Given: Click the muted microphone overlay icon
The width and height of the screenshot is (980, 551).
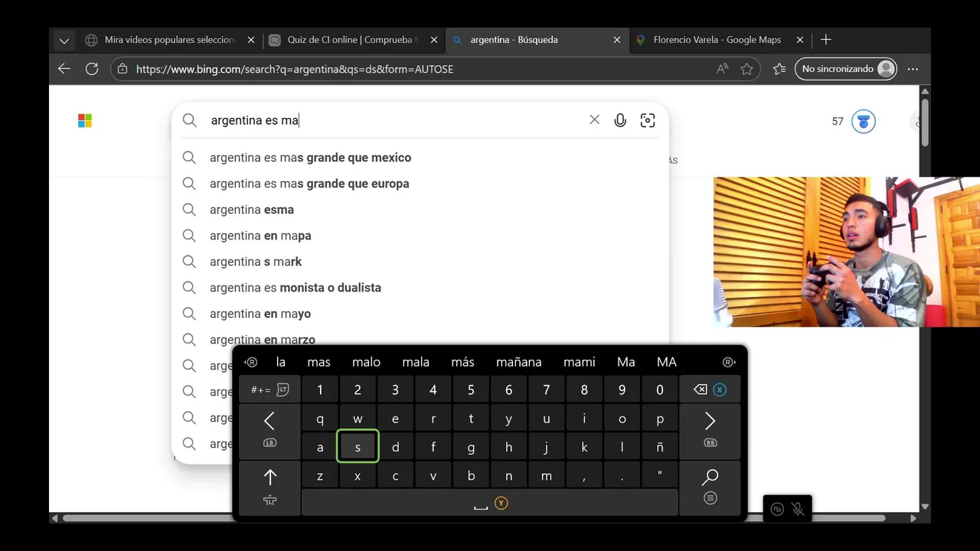Looking at the screenshot, I should pos(798,509).
